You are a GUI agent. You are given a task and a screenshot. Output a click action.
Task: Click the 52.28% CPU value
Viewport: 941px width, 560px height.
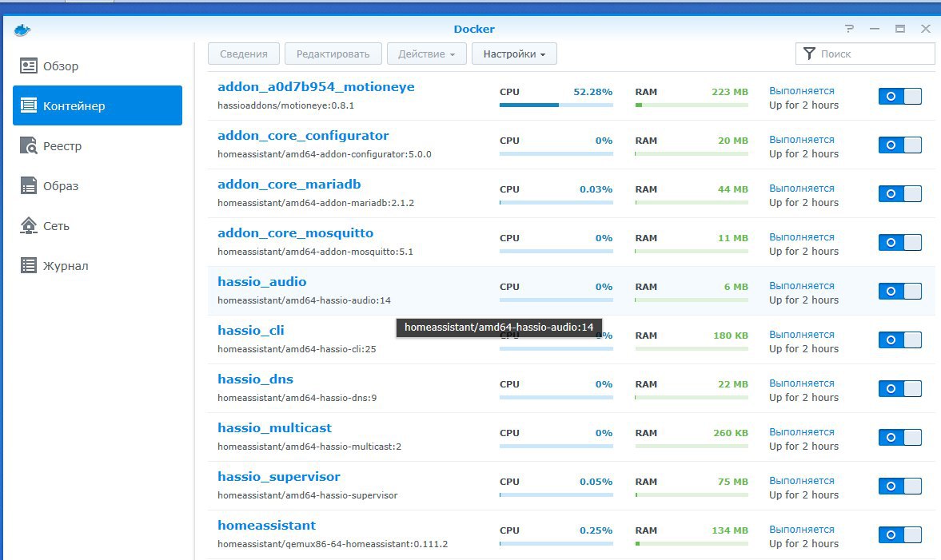tap(592, 92)
